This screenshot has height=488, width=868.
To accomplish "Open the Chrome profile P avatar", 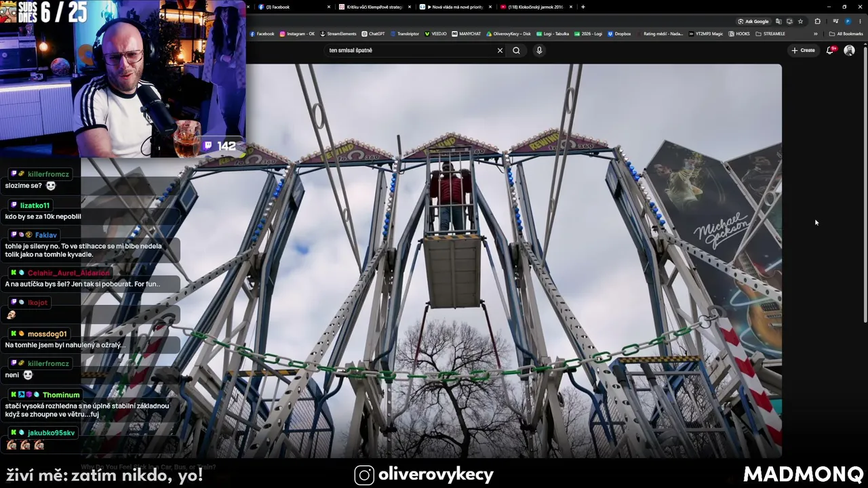I will pos(848,21).
